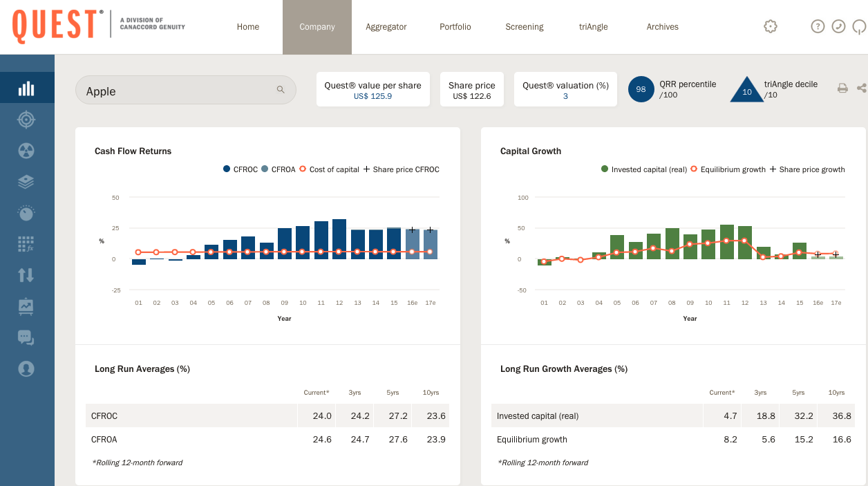This screenshot has width=868, height=486.
Task: Go to the Portfolio tab
Action: point(455,27)
